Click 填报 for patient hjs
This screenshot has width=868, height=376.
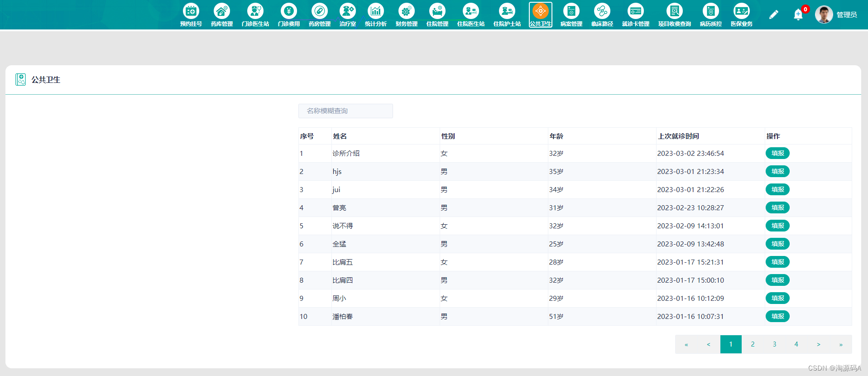pyautogui.click(x=777, y=171)
